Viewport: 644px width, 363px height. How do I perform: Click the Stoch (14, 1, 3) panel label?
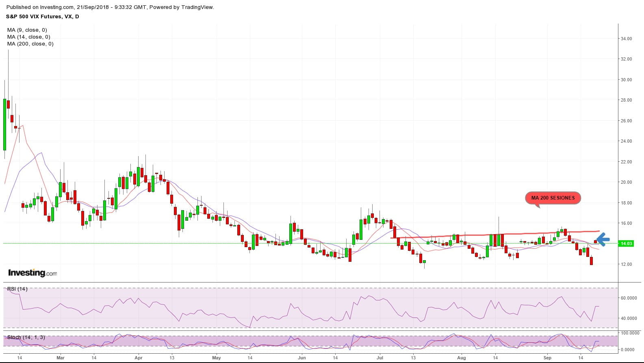point(26,337)
